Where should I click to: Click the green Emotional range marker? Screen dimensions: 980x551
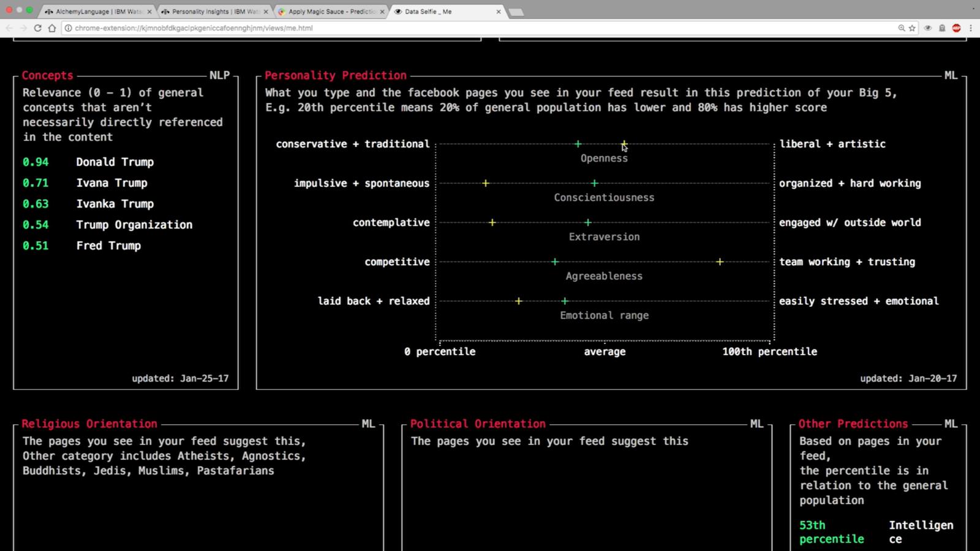[x=565, y=301]
